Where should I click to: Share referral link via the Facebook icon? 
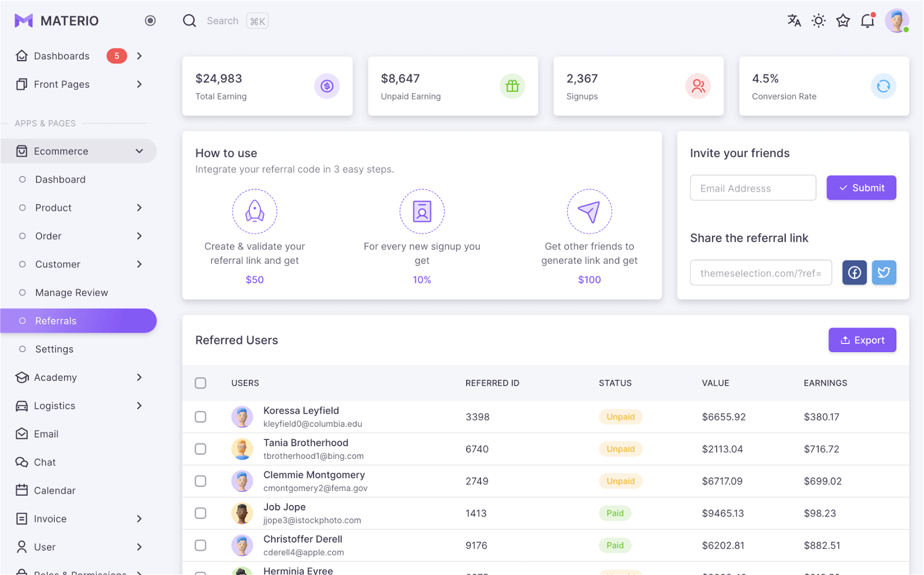tap(854, 272)
